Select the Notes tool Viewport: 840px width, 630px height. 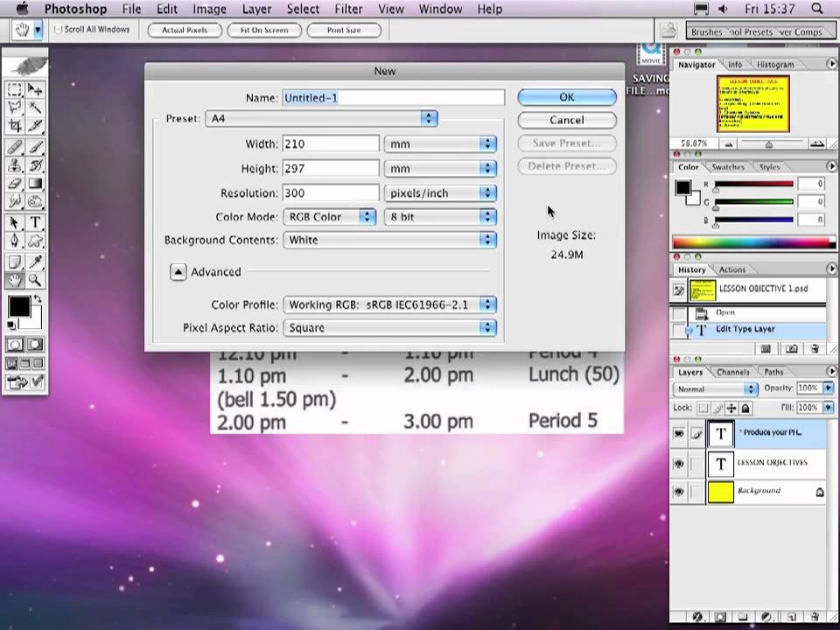(x=15, y=262)
